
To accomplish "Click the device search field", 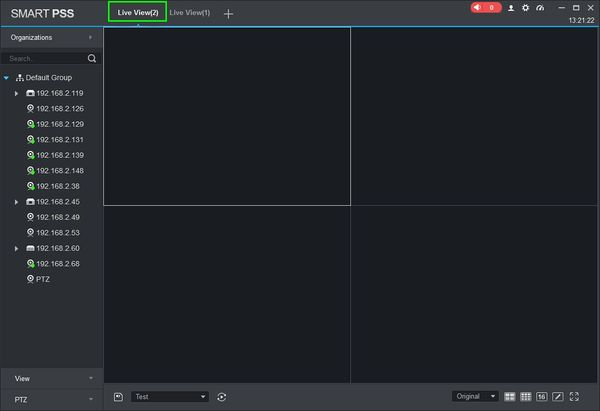I will point(44,59).
